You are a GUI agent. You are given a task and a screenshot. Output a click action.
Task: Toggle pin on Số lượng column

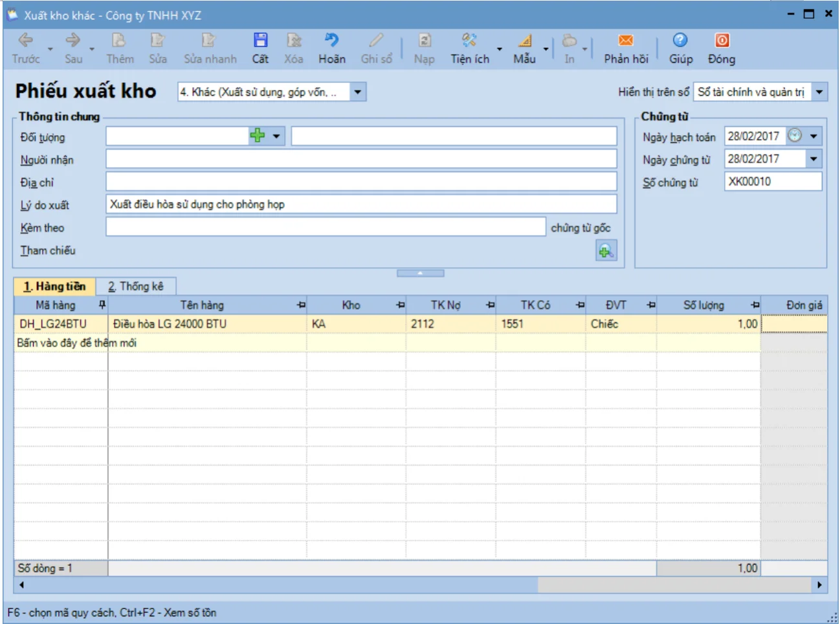(755, 305)
